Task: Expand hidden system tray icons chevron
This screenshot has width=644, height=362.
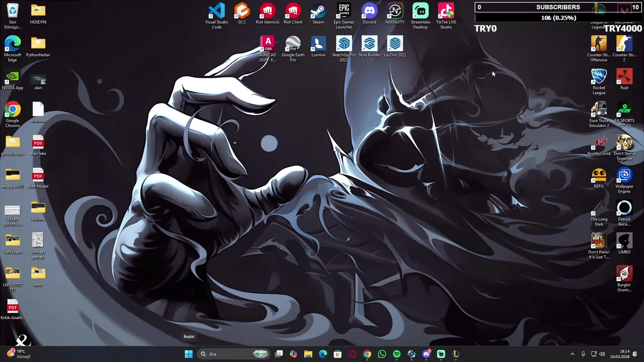Action: [572, 354]
